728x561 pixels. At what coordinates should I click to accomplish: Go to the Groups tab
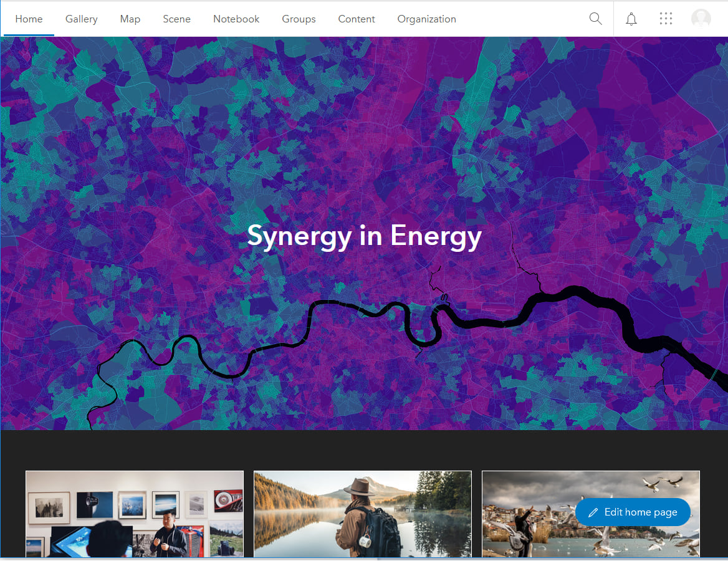(299, 19)
